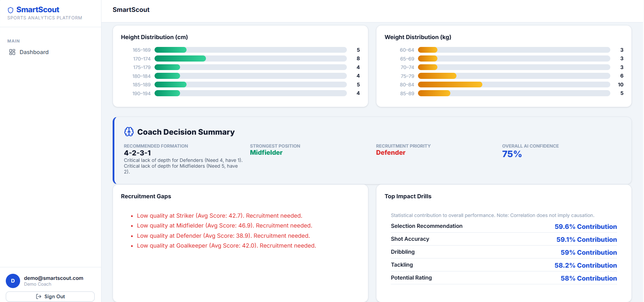Screen dimensions: 644x302
Task: Click the blue D user avatar
Action: point(13,281)
